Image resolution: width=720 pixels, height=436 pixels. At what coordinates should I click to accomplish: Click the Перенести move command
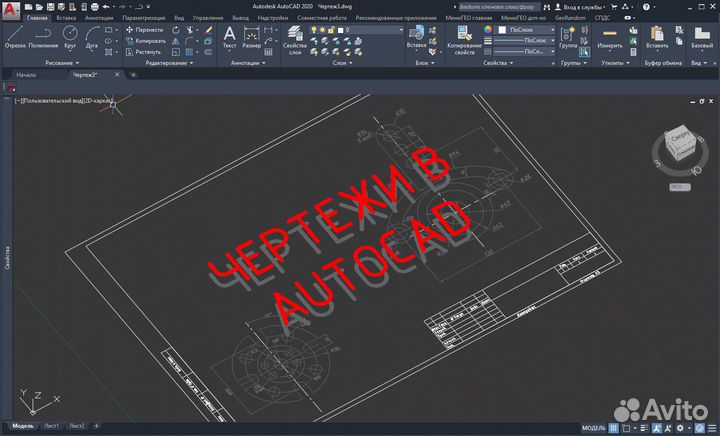pyautogui.click(x=144, y=30)
